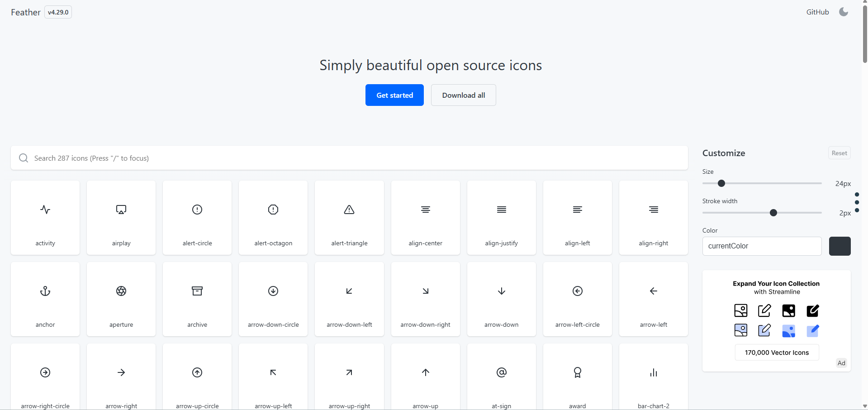This screenshot has height=410, width=868.
Task: Select the airplay icon card
Action: point(121,218)
